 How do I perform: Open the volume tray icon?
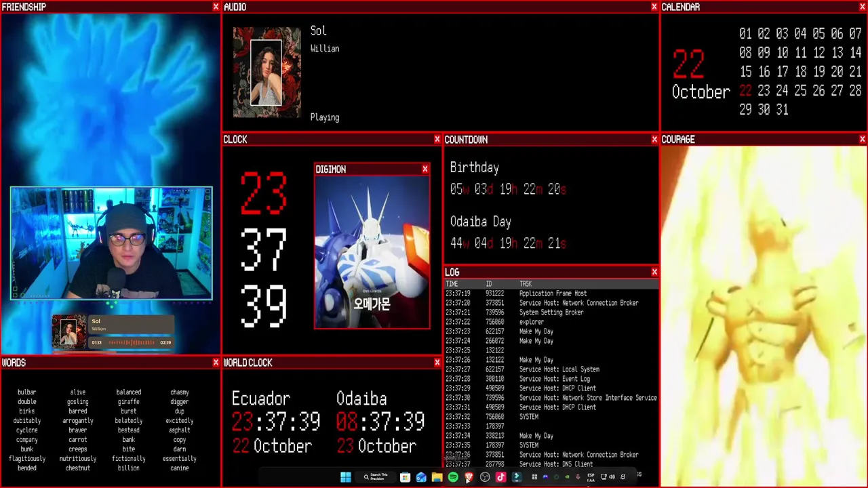612,477
